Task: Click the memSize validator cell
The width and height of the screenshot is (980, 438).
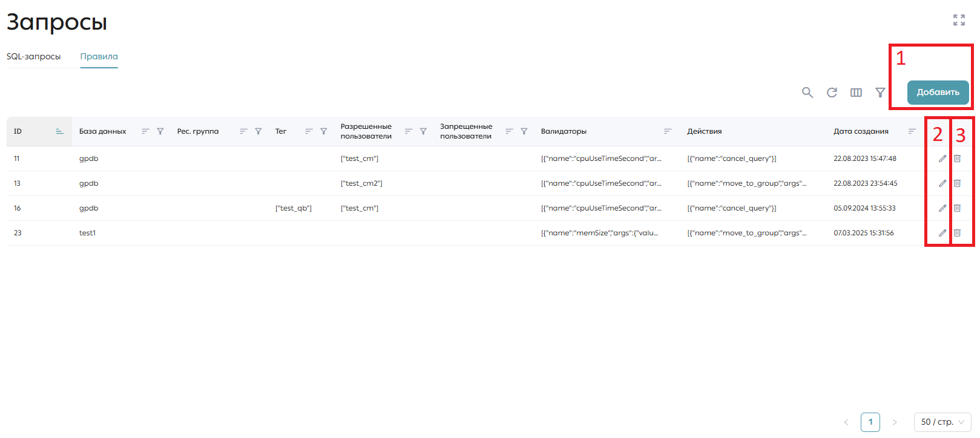Action: click(600, 233)
